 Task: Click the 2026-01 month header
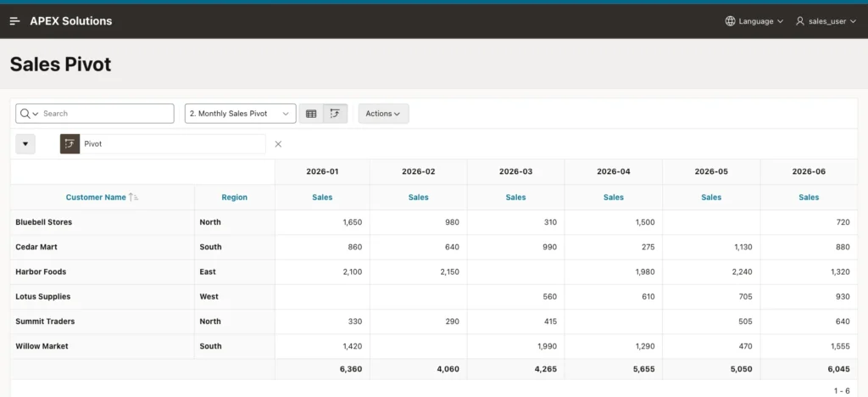[322, 171]
